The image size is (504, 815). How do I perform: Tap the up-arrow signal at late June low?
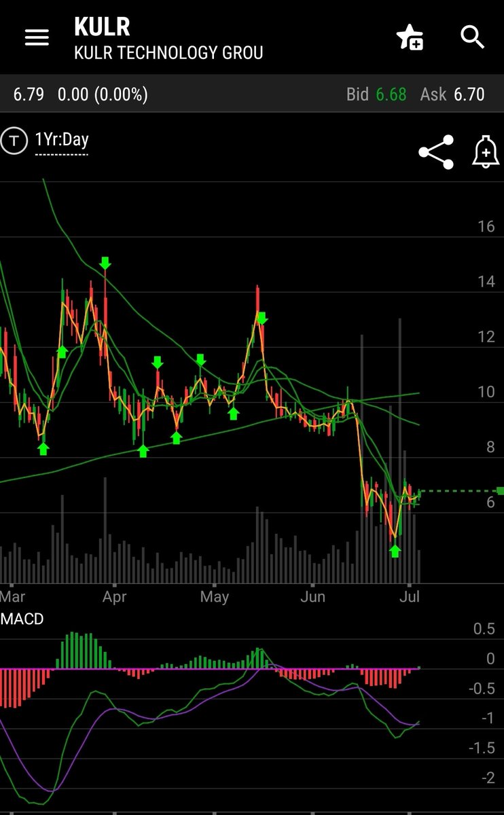point(395,551)
